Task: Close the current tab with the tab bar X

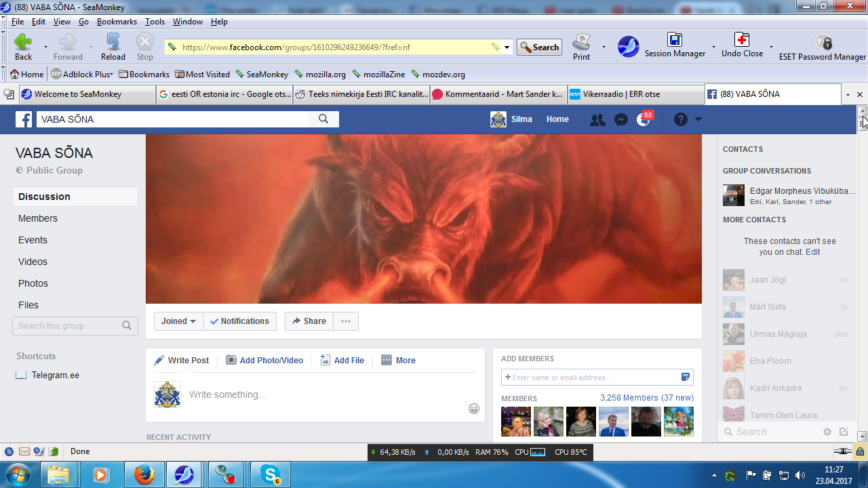Action: 860,95
